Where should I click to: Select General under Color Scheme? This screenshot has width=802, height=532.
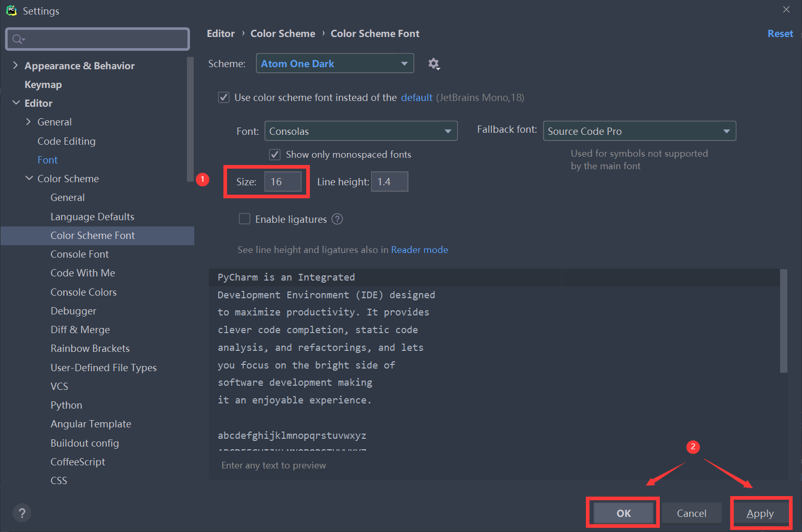[x=68, y=197]
